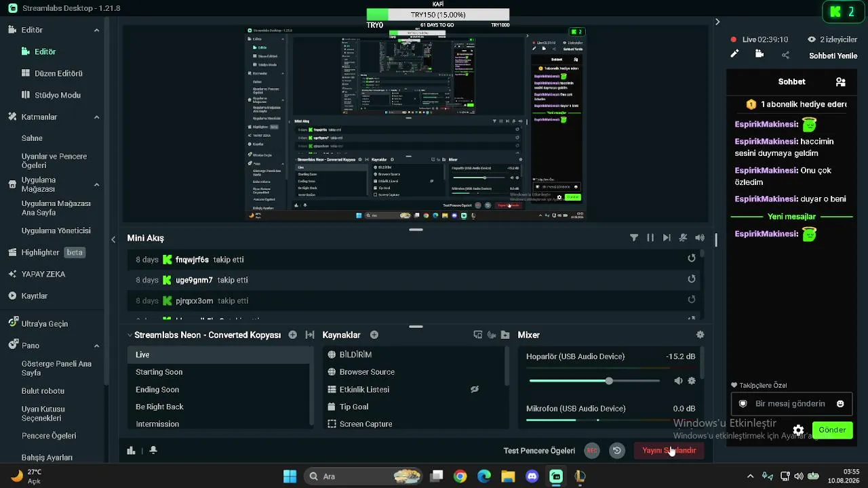This screenshot has width=868, height=488.
Task: Open Highlighter beta in the sidebar
Action: coord(45,253)
